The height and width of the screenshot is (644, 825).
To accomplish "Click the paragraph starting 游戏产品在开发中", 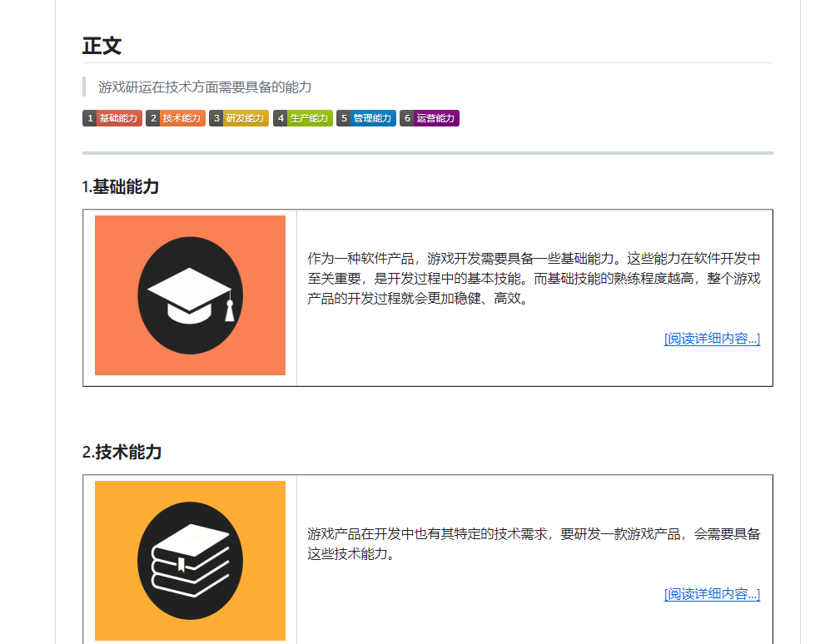I will click(x=534, y=544).
